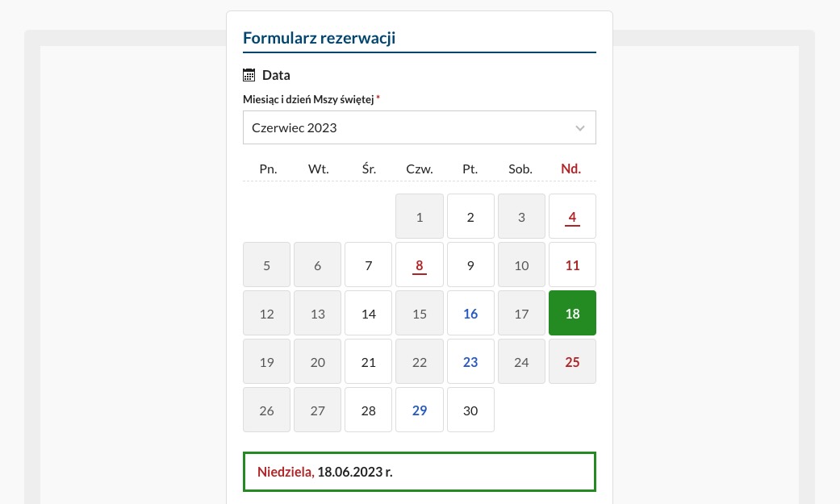Viewport: 840px width, 504px height.
Task: Select the last day, June 30
Action: point(470,410)
